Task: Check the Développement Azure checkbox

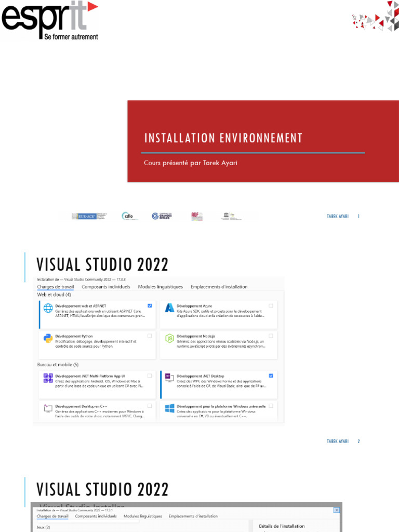Action: (271, 305)
